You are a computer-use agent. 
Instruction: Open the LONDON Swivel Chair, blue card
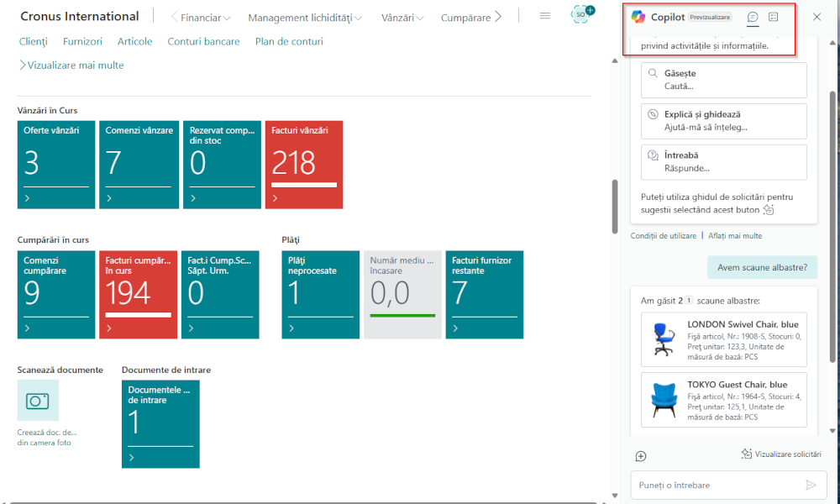click(x=724, y=339)
